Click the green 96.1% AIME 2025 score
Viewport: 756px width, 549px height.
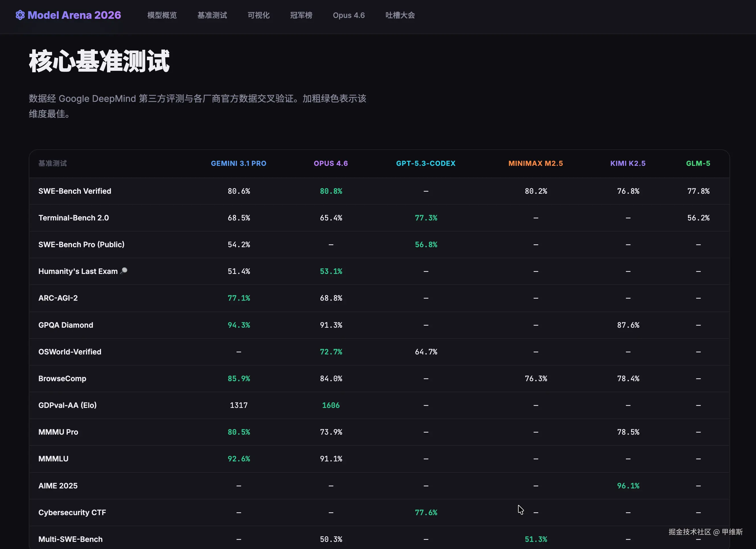pos(628,486)
